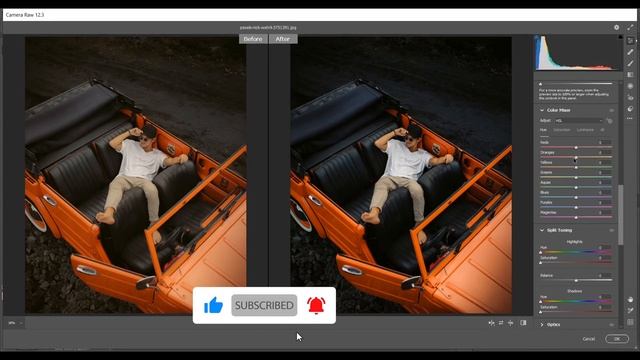Click the Purples hue slider handle
Screen dimensions: 640x360
(576, 207)
